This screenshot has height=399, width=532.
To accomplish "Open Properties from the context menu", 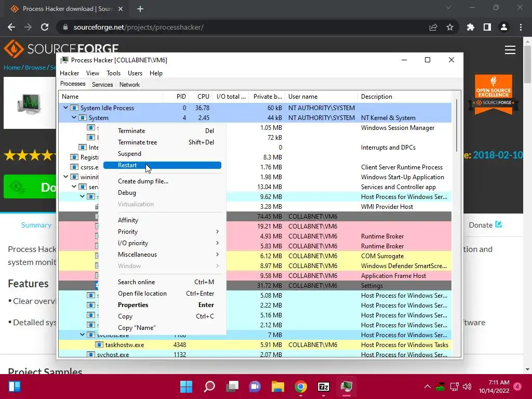I will [162, 304].
